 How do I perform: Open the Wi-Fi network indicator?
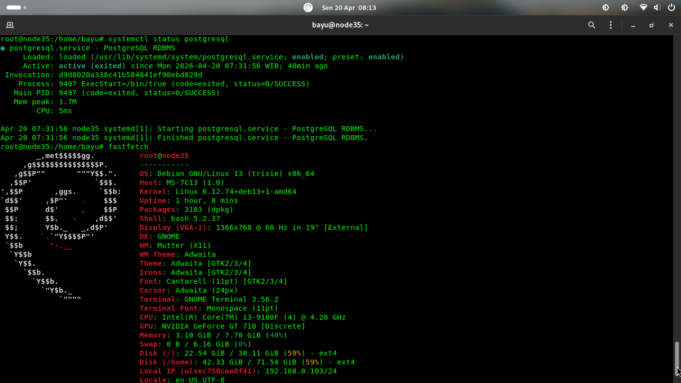click(x=643, y=7)
